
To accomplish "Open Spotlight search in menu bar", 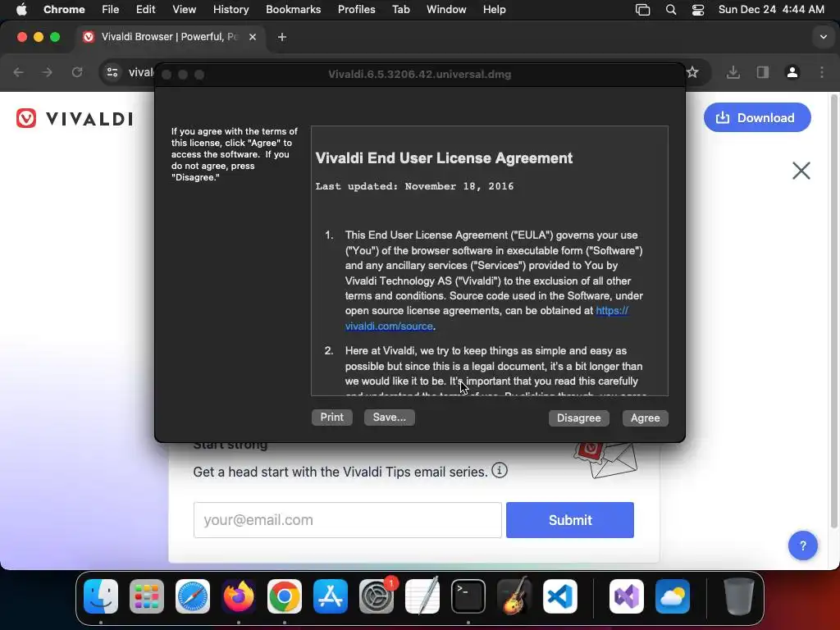I will (x=671, y=10).
